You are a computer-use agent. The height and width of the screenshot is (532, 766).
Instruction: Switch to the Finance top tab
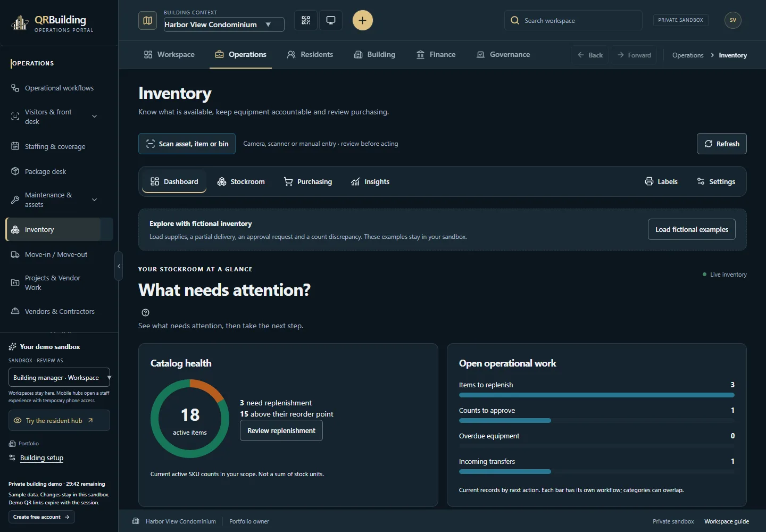tap(436, 54)
